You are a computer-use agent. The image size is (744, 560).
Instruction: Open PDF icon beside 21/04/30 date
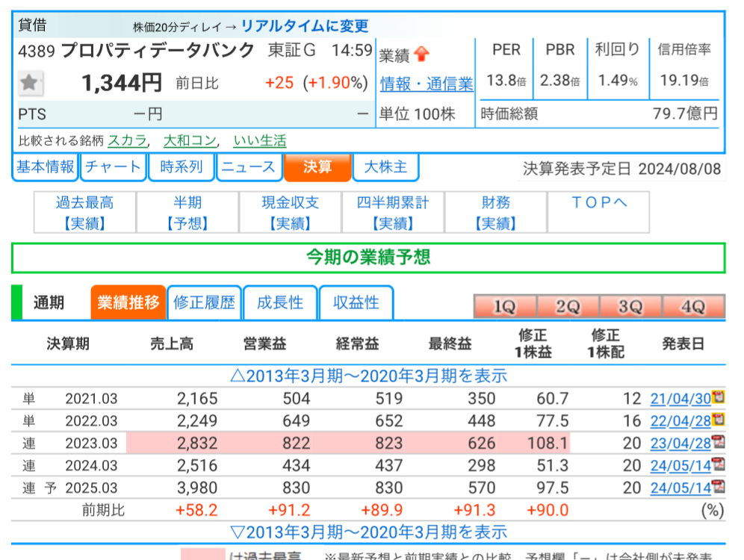(x=719, y=397)
